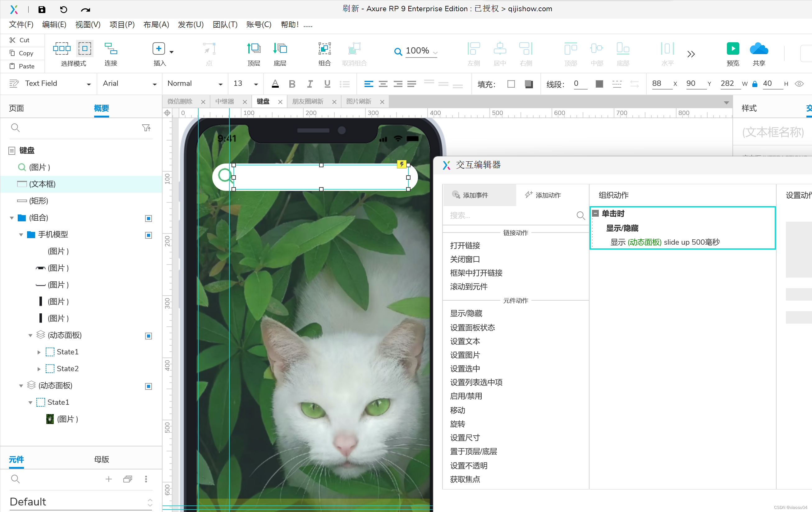Collapse the 手机模型 folder
The width and height of the screenshot is (812, 512).
[x=21, y=235]
